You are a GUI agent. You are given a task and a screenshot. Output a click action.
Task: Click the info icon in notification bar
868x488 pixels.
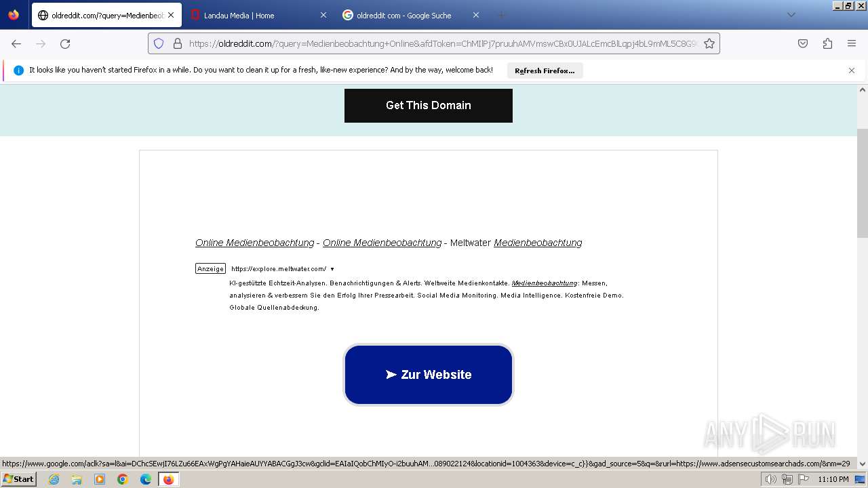pos(18,70)
